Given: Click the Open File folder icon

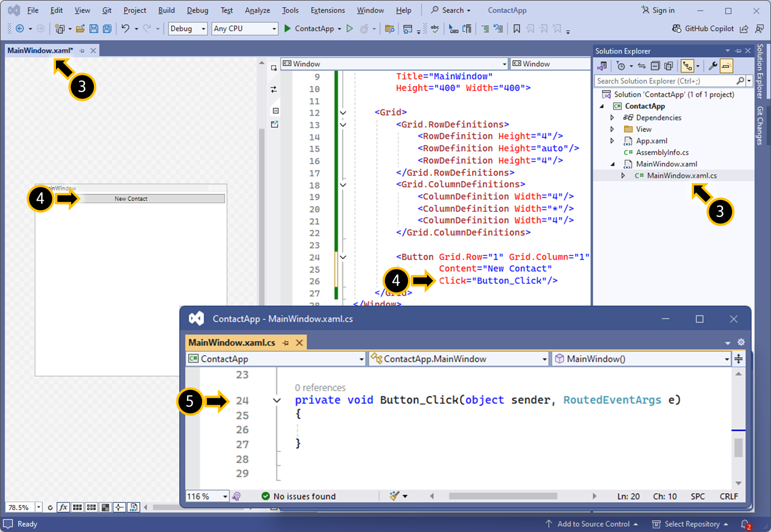Looking at the screenshot, I should pyautogui.click(x=80, y=28).
